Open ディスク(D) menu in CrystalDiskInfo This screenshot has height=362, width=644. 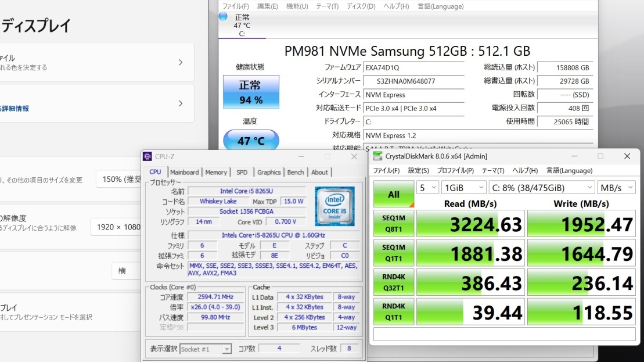[361, 6]
